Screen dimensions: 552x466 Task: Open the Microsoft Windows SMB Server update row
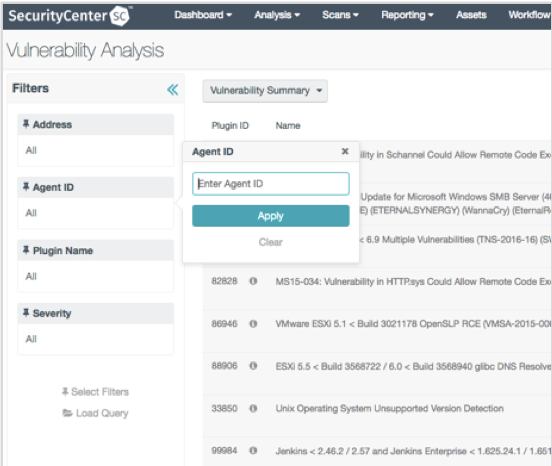[x=455, y=203]
